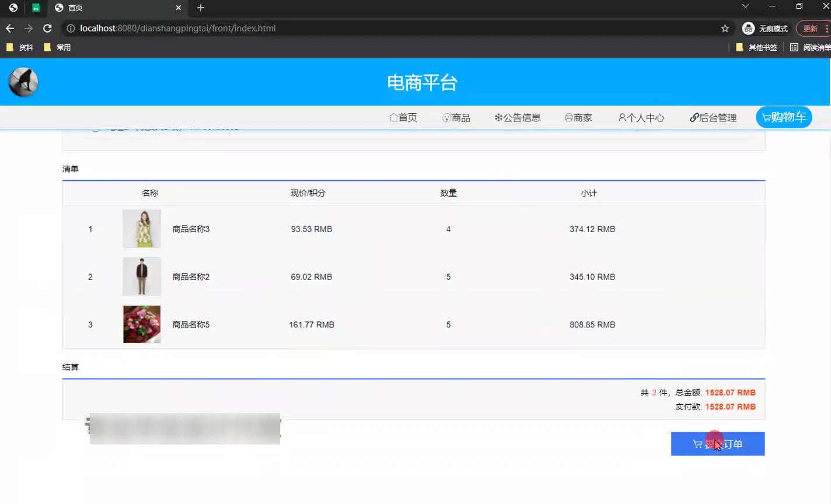Close the 首页 browser tab
Image resolution: width=831 pixels, height=504 pixels.
click(x=179, y=8)
